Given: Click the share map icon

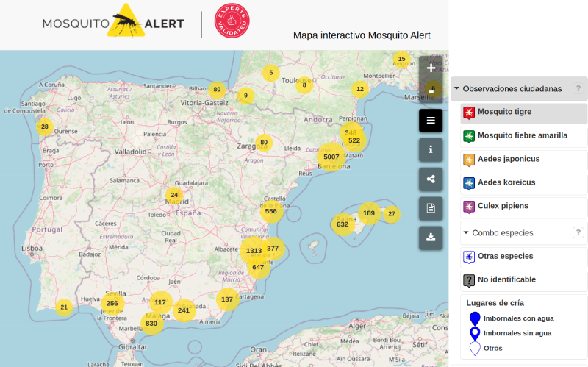Looking at the screenshot, I should pos(431,179).
